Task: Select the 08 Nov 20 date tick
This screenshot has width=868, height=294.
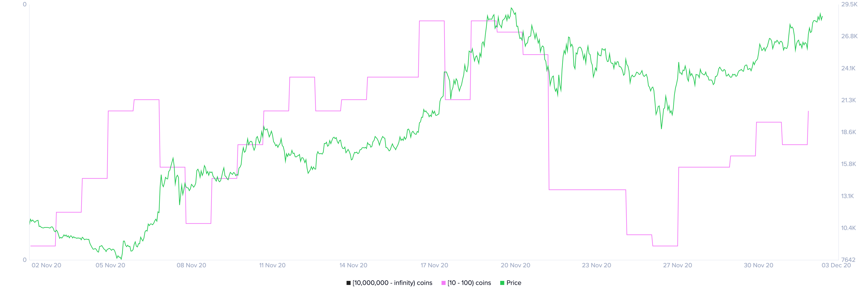Action: tap(191, 265)
